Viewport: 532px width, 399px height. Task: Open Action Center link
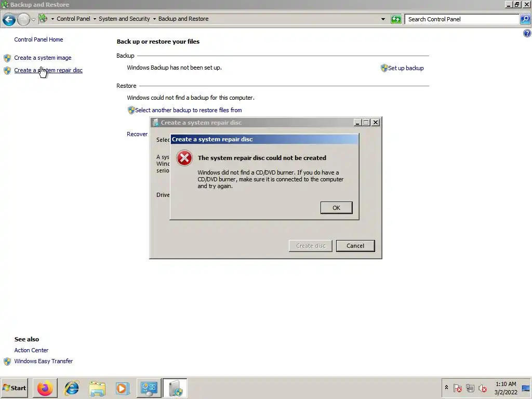pos(31,350)
